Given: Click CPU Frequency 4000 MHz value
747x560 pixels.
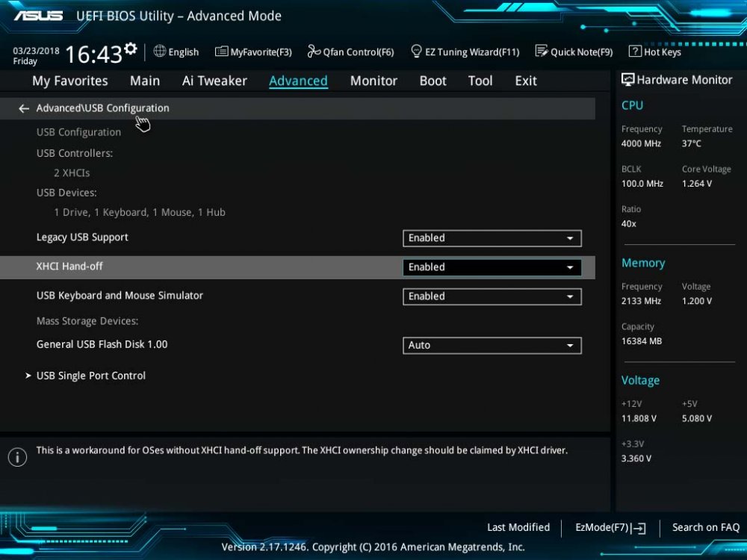Looking at the screenshot, I should (641, 143).
